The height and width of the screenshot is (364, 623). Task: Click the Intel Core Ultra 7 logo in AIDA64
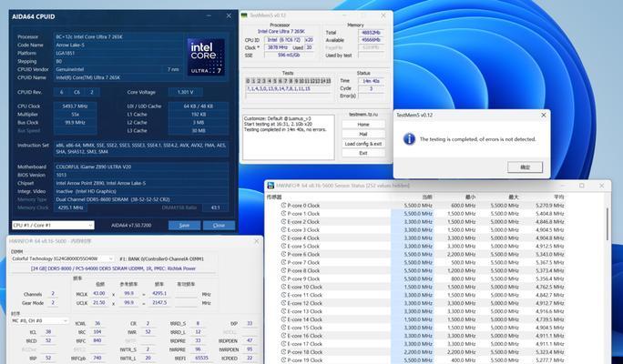click(x=206, y=56)
